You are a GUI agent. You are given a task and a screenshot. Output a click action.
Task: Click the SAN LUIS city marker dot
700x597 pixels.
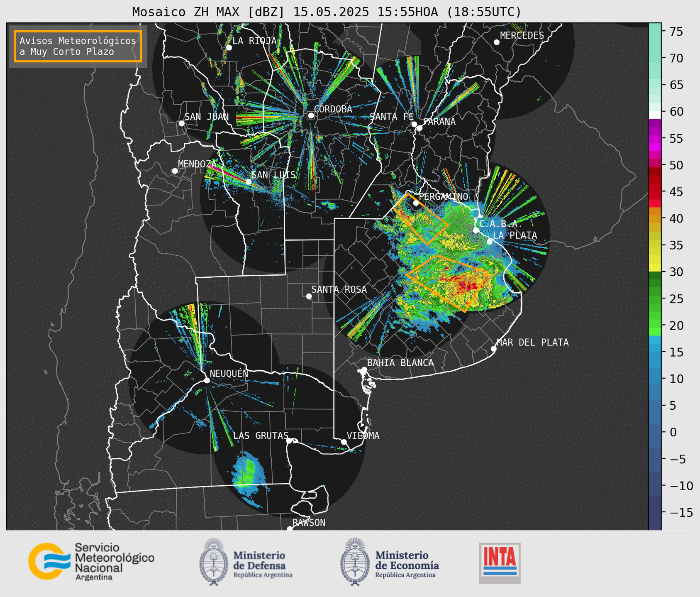point(249,182)
